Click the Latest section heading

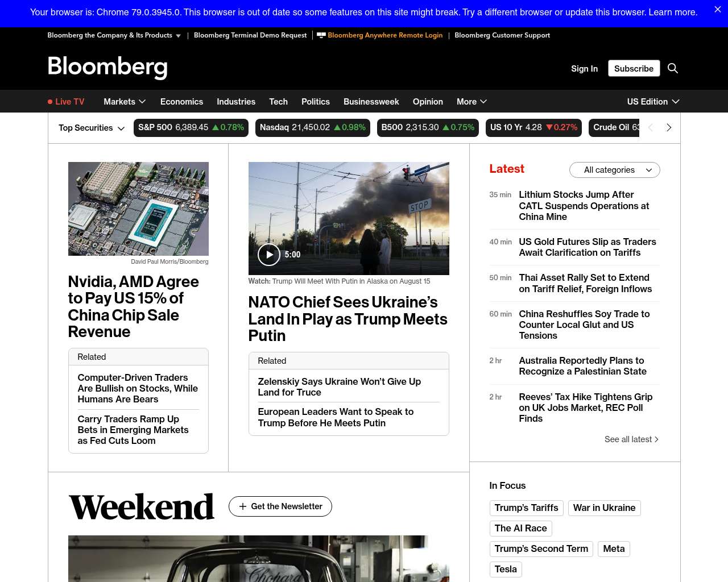(507, 169)
